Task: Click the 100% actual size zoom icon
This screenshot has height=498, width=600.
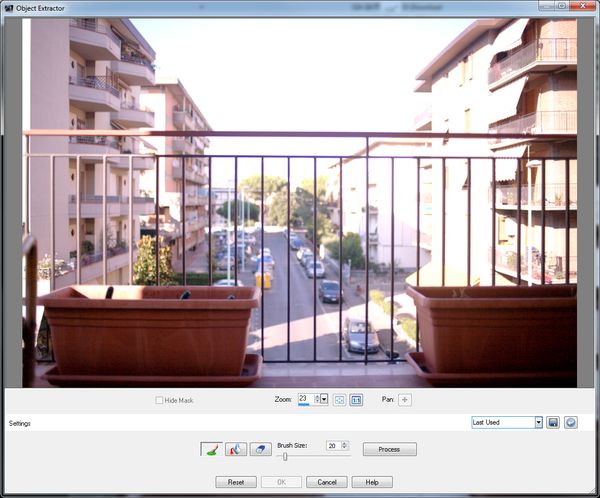Action: coord(355,400)
